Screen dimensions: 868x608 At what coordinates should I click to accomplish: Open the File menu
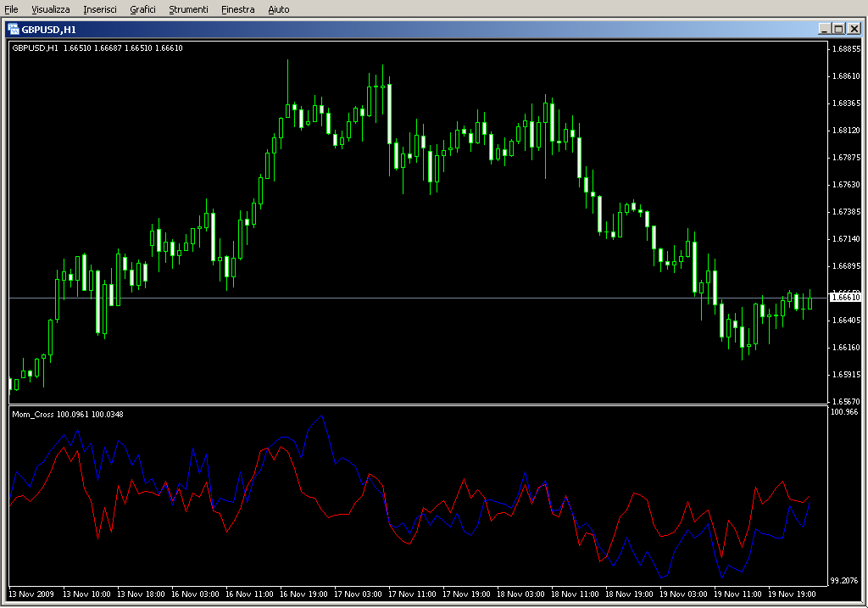11,9
